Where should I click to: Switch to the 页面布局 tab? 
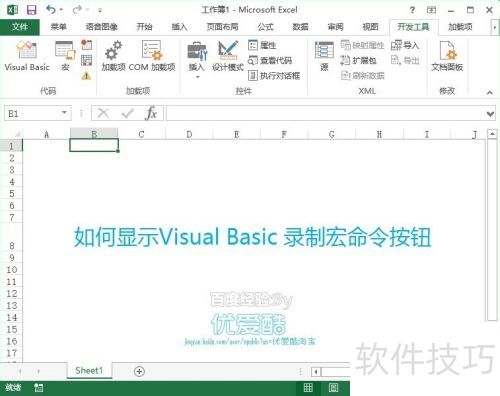click(x=222, y=27)
